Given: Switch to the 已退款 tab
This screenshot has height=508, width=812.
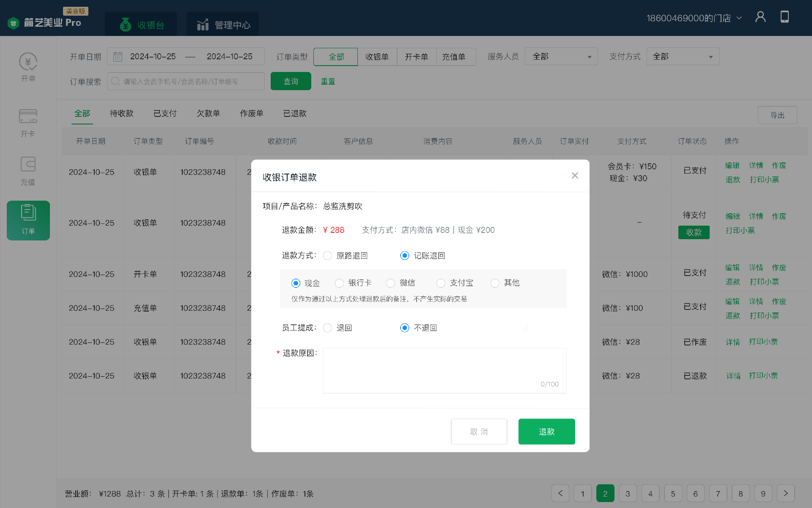Looking at the screenshot, I should (295, 113).
